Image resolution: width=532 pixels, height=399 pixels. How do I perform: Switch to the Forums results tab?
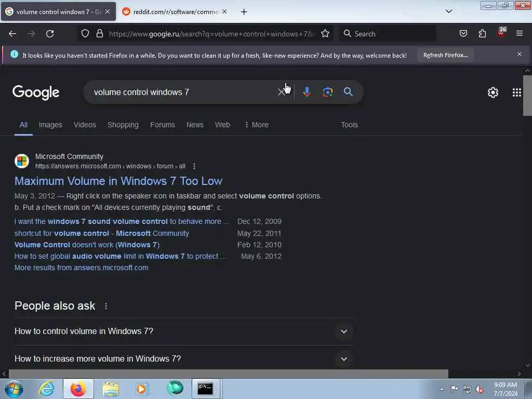pos(163,125)
